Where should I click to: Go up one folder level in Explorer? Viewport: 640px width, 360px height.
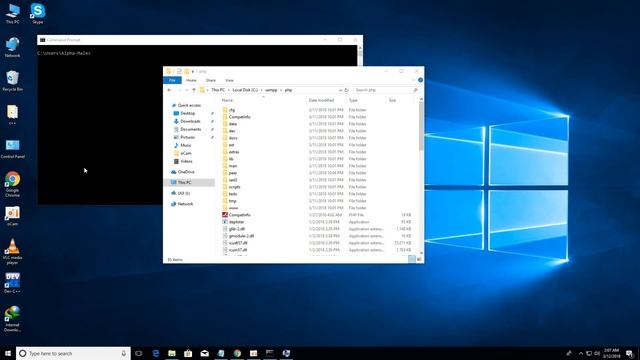[194, 90]
